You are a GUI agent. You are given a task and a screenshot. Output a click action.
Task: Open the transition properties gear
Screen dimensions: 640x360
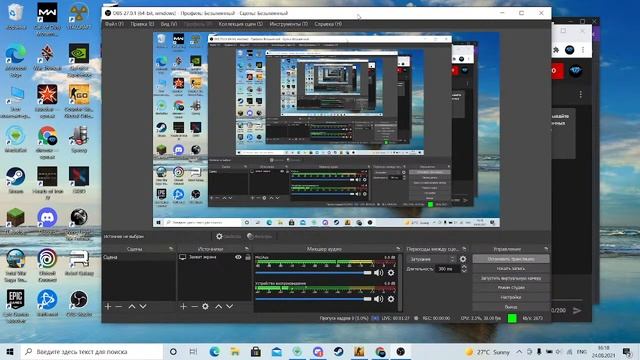tap(463, 259)
